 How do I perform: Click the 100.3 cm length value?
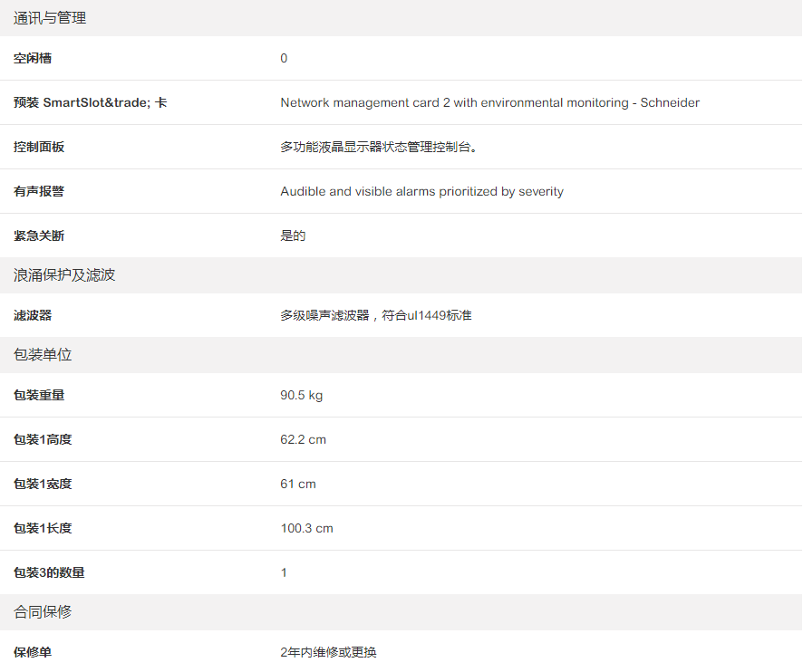[x=306, y=529]
